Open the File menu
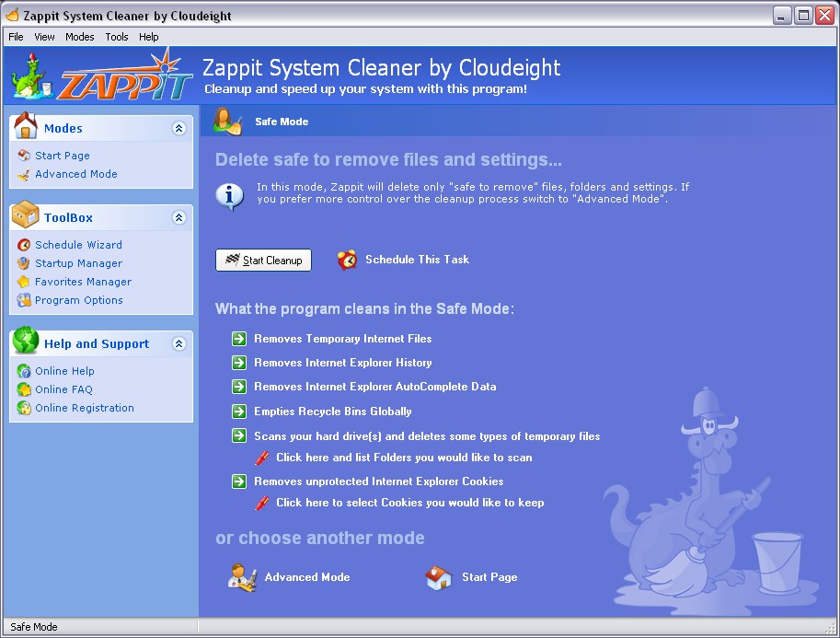840x638 pixels. (16, 37)
